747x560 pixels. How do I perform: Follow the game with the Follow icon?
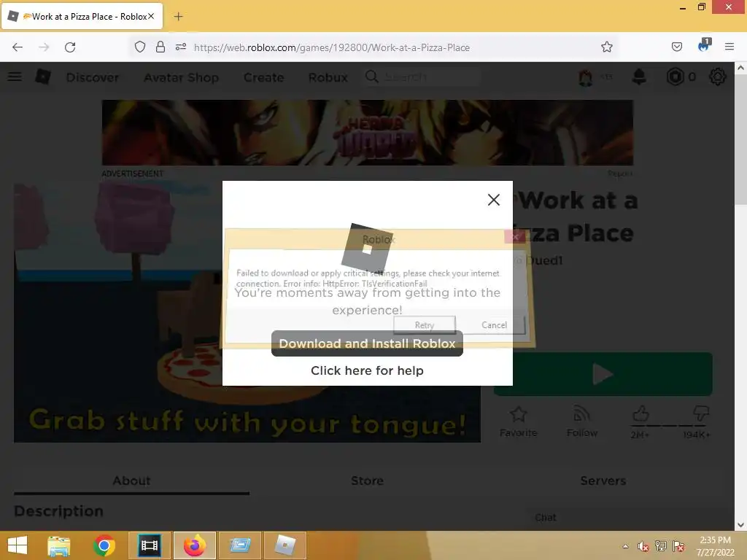(581, 421)
